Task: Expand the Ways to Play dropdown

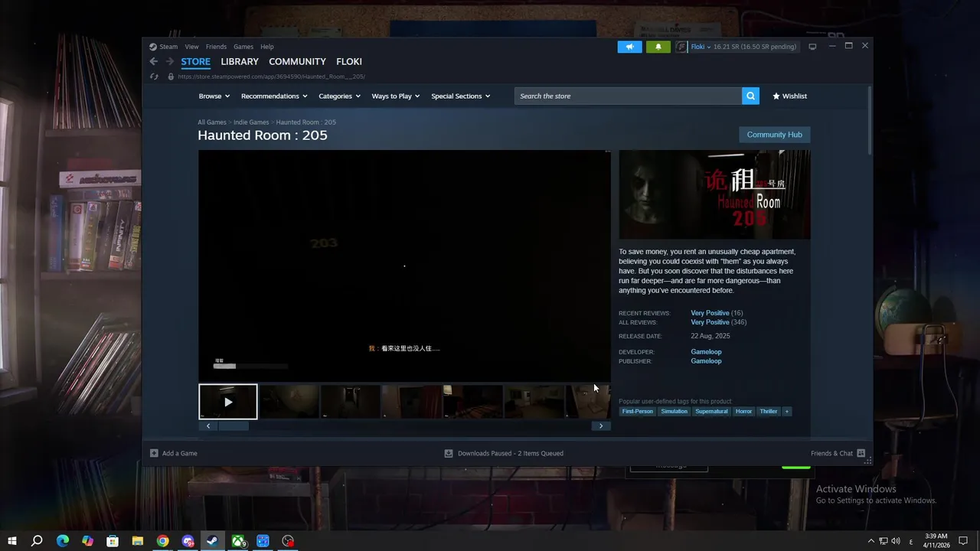Action: click(396, 96)
